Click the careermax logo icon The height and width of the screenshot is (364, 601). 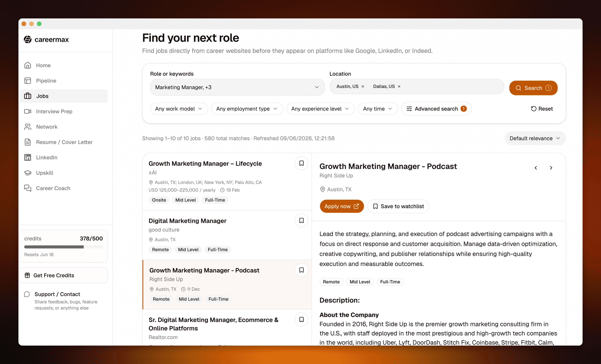tap(28, 40)
